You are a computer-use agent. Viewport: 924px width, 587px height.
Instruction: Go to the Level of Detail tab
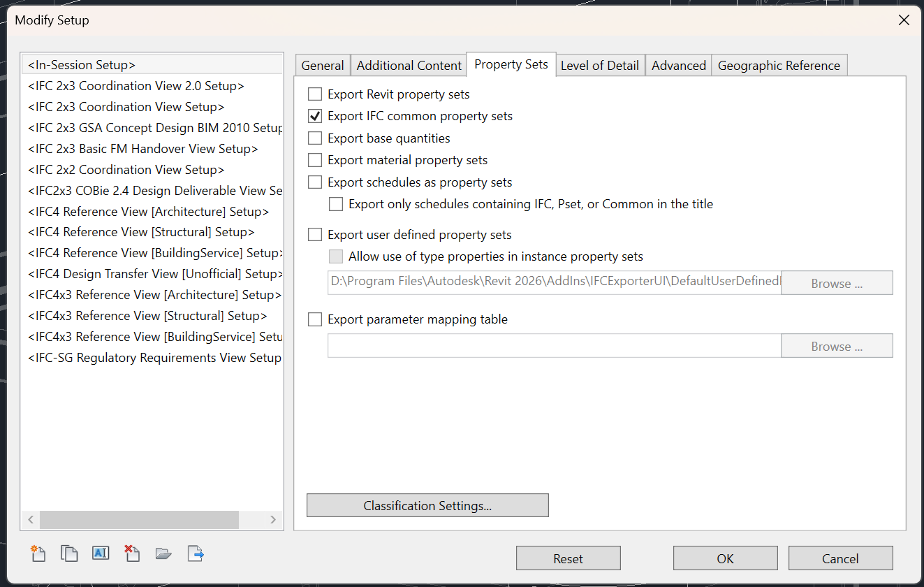[600, 66]
